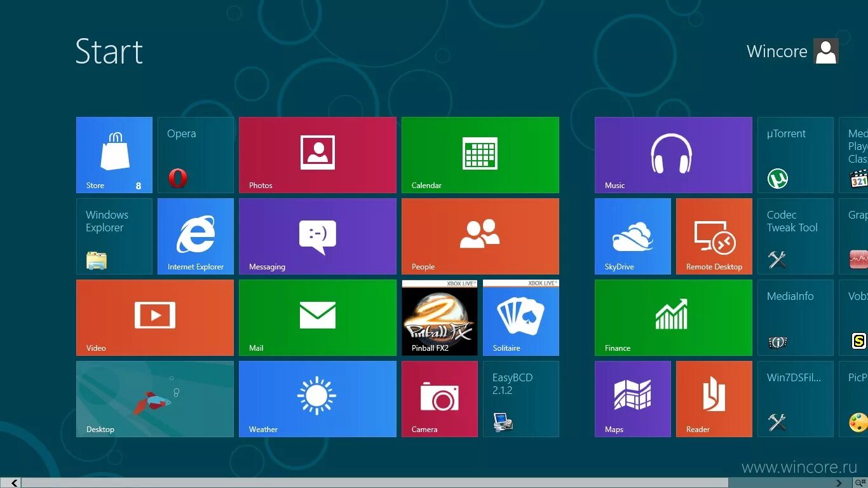Click the Wincore username text
The height and width of the screenshot is (488, 868).
point(776,51)
